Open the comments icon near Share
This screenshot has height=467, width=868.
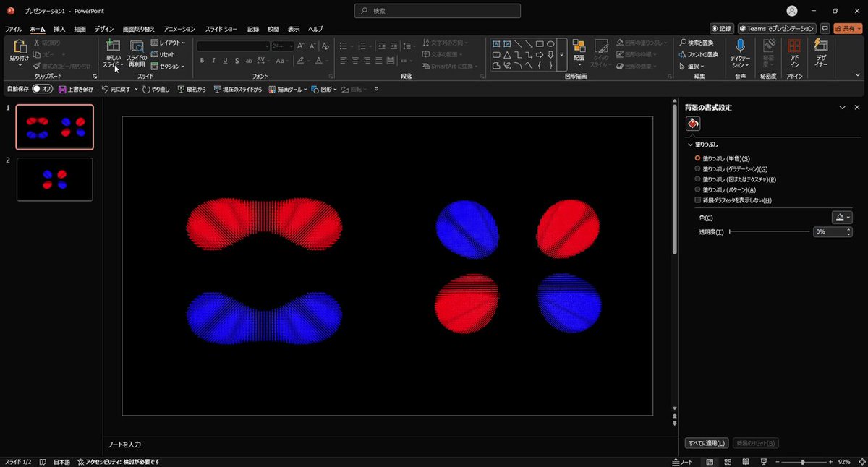coord(825,28)
